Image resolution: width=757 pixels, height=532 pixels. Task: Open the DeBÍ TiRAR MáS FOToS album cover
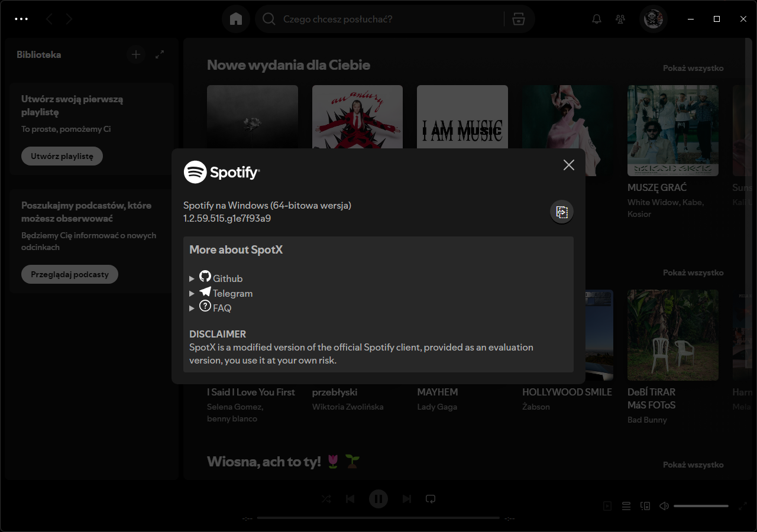(673, 335)
